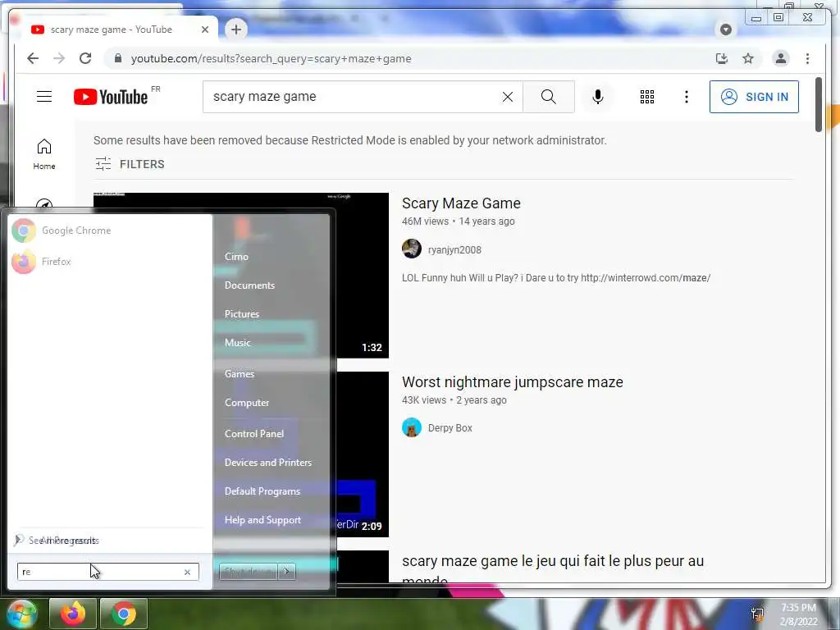840x630 pixels.
Task: Expand the shutdown options arrow
Action: (x=286, y=572)
